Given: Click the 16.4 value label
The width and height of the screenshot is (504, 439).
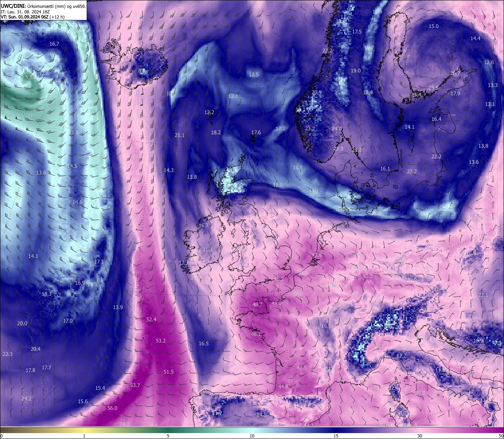Looking at the screenshot, I should [x=436, y=119].
